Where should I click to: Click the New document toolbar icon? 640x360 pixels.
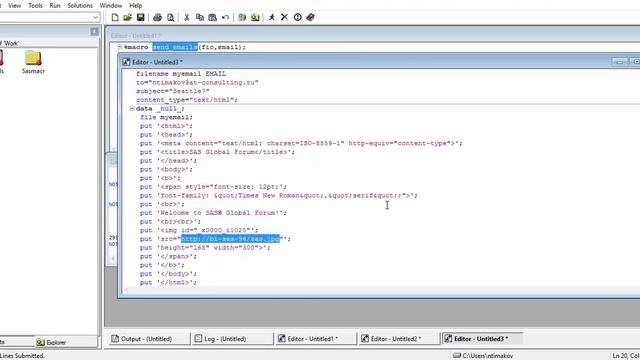[x=115, y=17]
